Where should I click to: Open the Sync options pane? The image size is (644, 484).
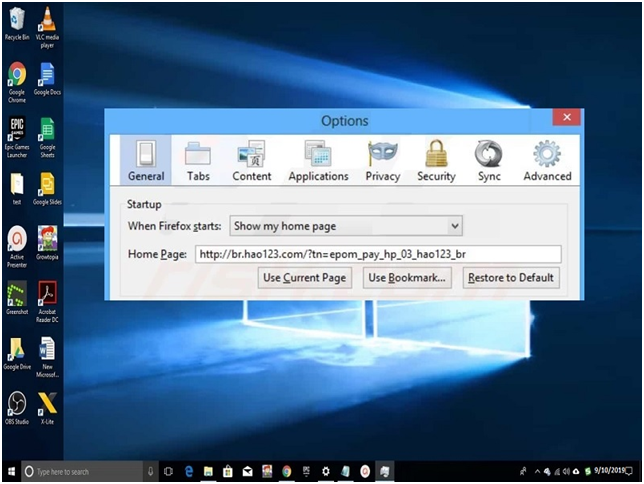[x=489, y=160]
